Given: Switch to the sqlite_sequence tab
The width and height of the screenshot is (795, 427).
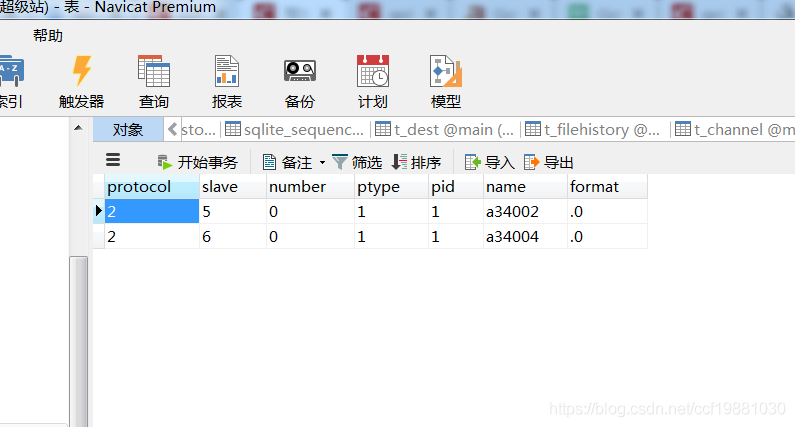Looking at the screenshot, I should pos(295,130).
